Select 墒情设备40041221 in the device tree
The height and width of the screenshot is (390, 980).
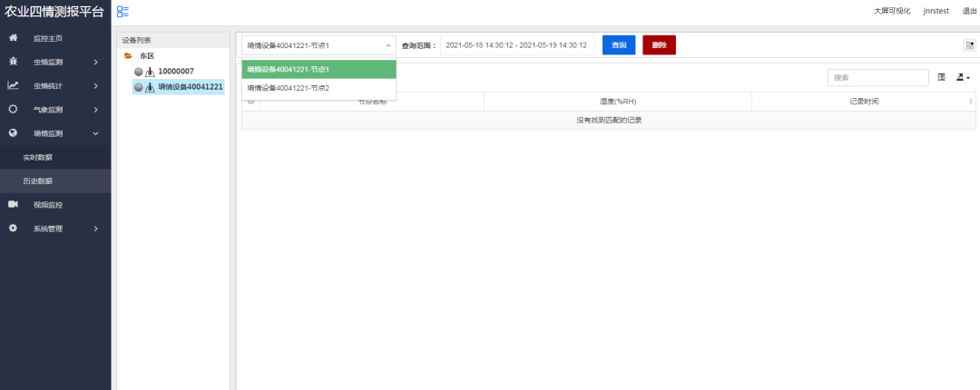pos(190,87)
